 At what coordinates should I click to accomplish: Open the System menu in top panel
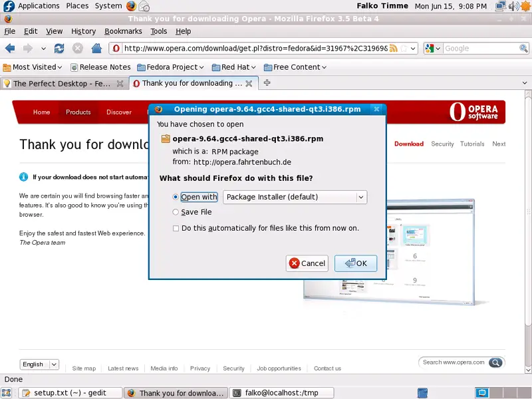(x=108, y=6)
